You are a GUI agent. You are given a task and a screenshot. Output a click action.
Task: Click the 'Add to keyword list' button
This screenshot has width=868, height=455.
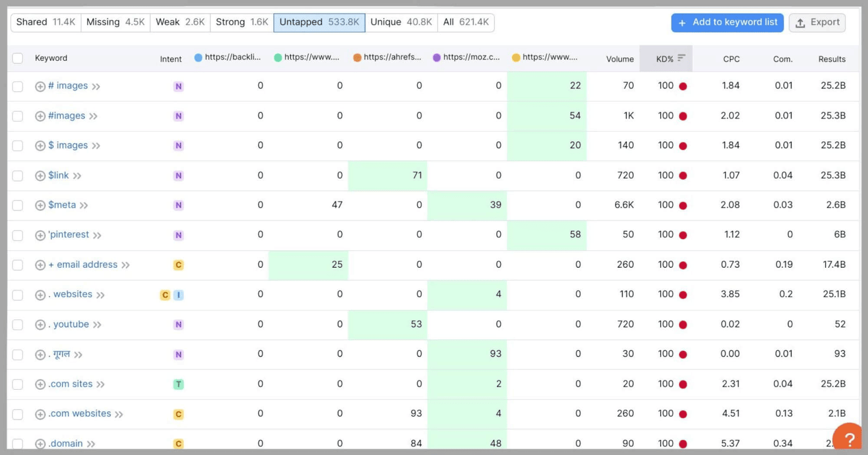(727, 22)
